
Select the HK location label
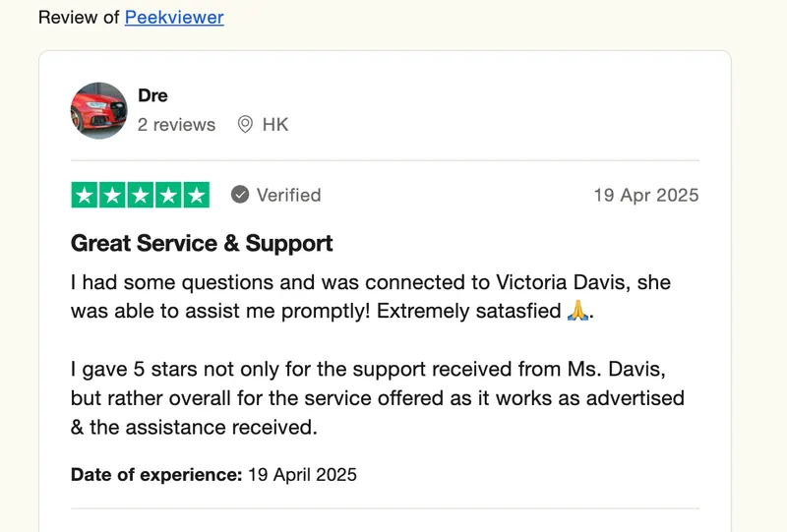point(275,125)
